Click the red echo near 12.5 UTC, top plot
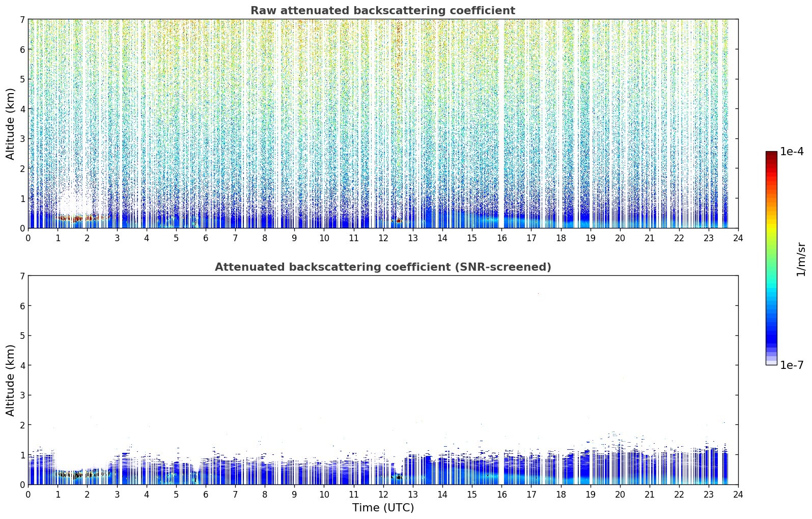This screenshot has width=812, height=519. tap(397, 221)
